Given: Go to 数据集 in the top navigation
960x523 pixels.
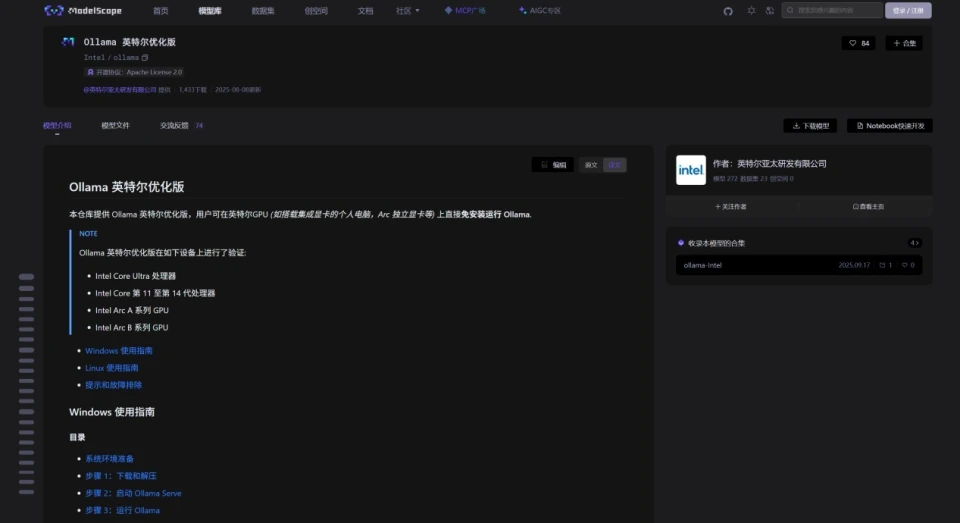Looking at the screenshot, I should (263, 11).
